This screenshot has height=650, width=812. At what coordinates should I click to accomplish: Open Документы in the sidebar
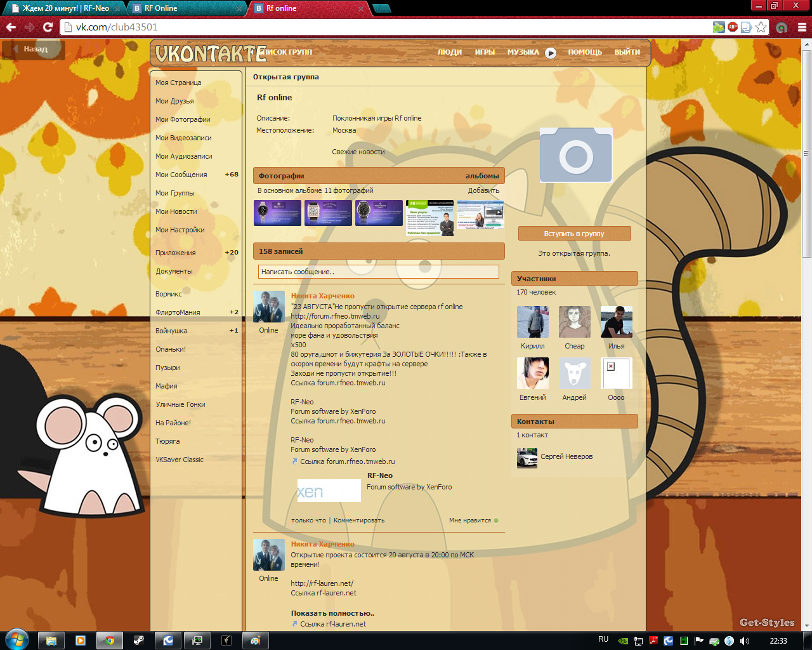[x=174, y=271]
